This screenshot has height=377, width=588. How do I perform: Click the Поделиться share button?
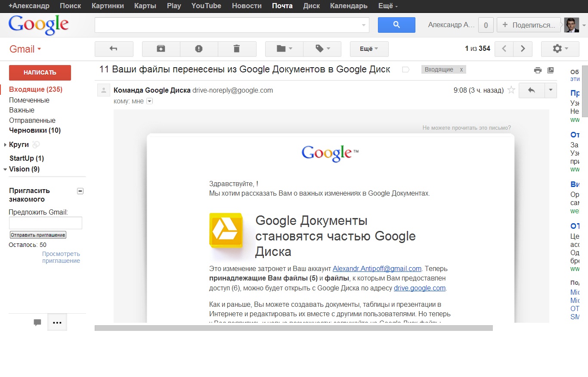point(529,25)
